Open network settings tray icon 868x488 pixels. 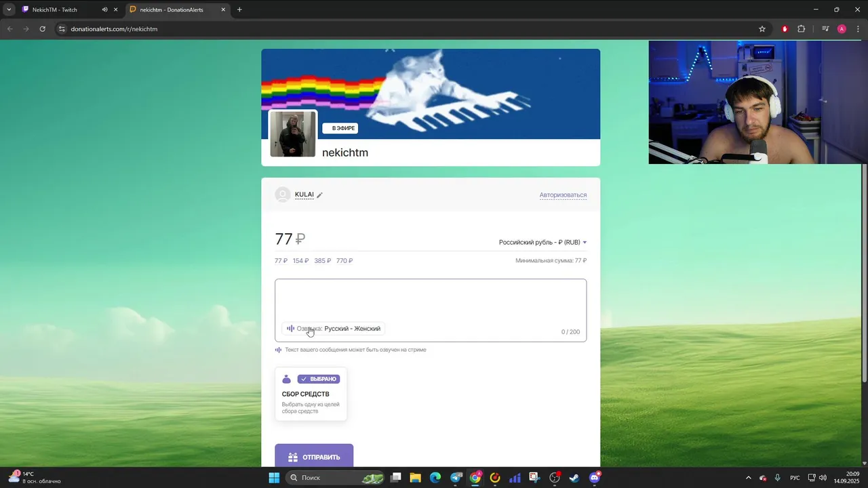[x=812, y=478]
